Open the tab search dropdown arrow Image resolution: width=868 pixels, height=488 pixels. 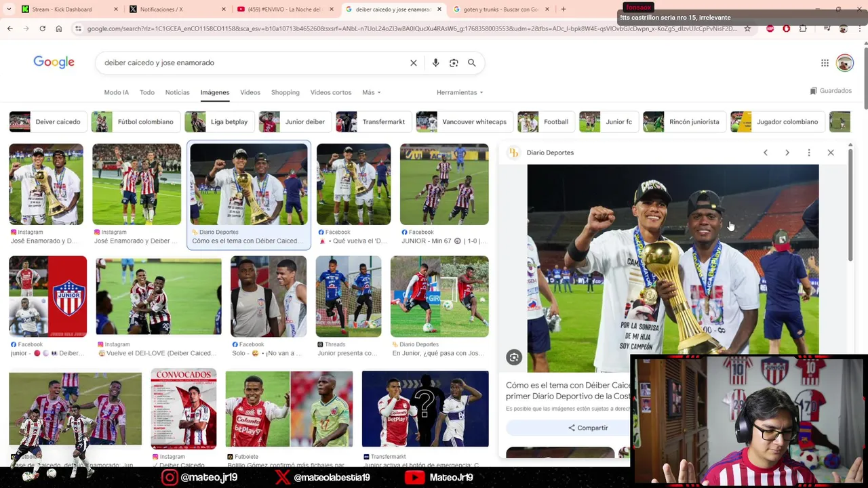point(9,9)
